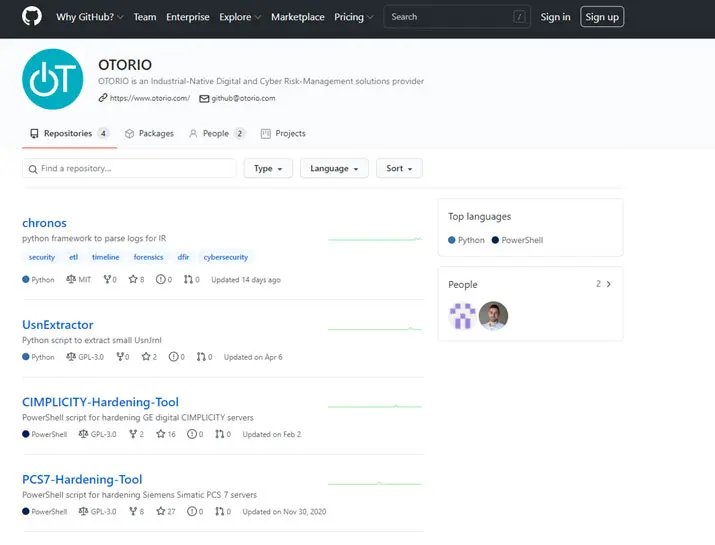Select the etl topic tag
The width and height of the screenshot is (715, 545).
[x=73, y=257]
